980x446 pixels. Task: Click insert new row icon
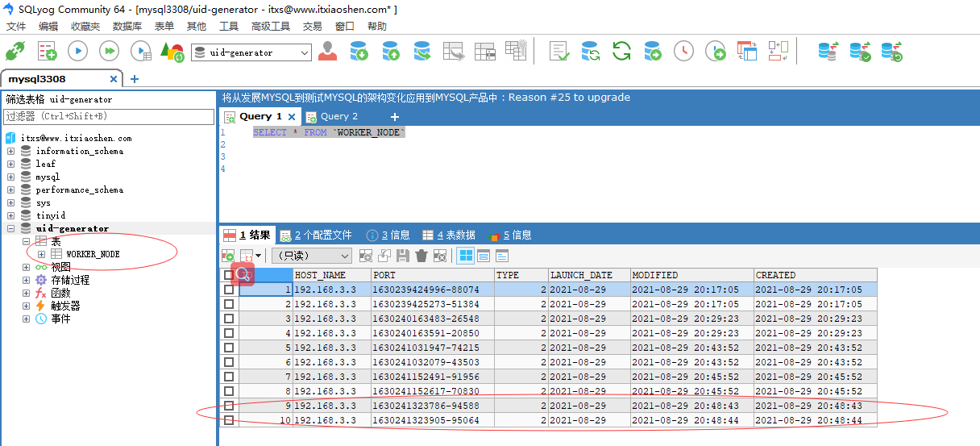pos(366,256)
